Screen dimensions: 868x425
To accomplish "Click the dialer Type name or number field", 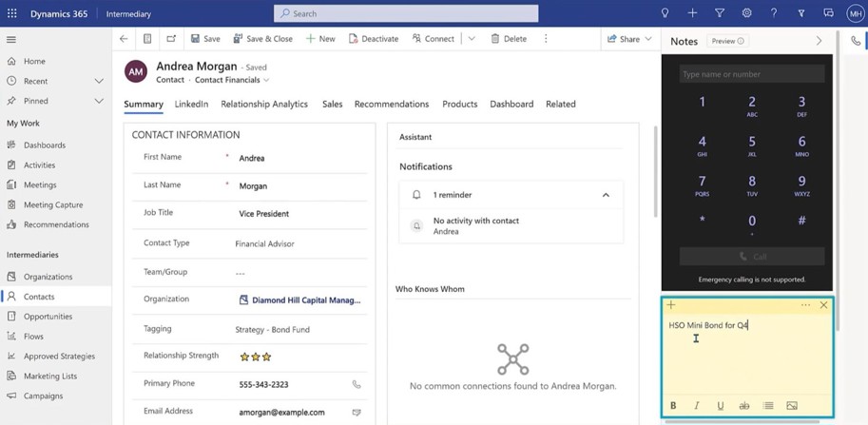I will (752, 74).
